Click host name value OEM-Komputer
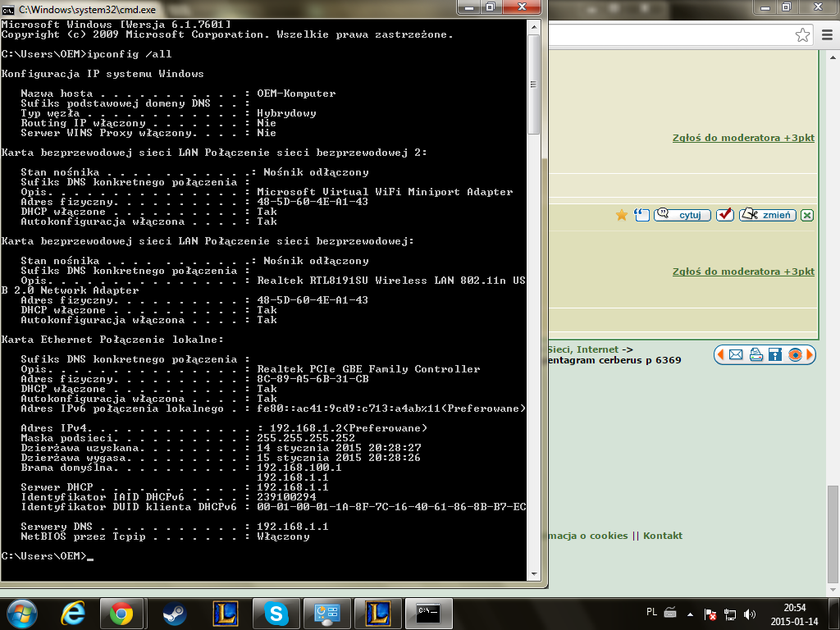Viewport: 840px width, 630px height. point(296,94)
